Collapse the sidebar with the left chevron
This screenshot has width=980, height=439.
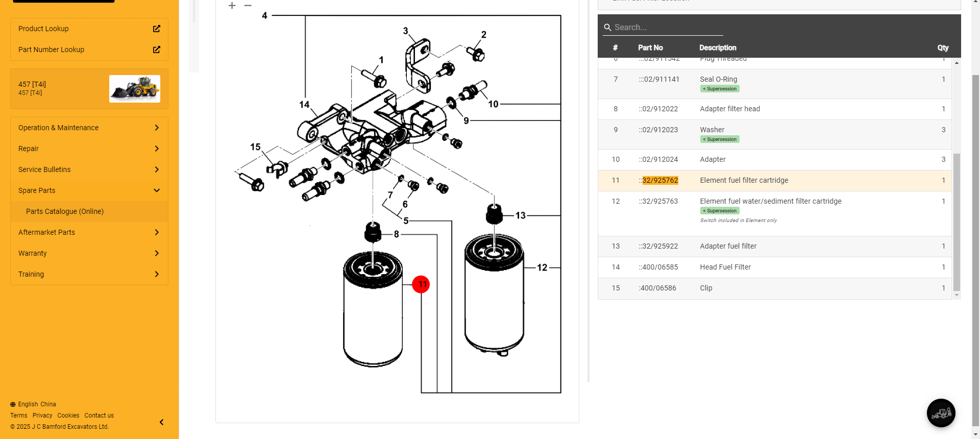click(161, 422)
